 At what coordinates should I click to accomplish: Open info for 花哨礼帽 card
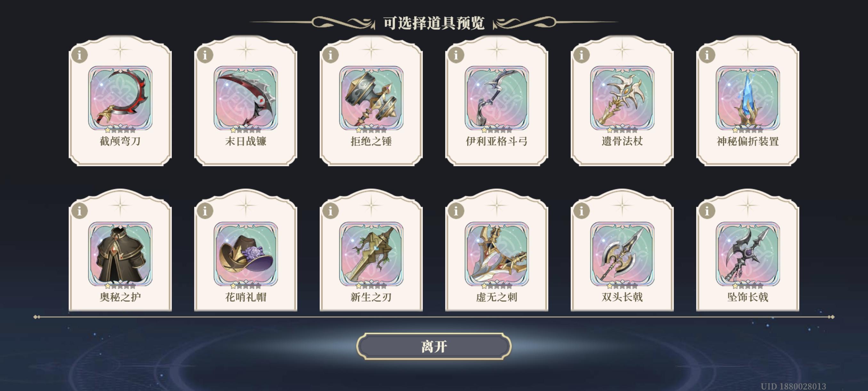pos(205,211)
